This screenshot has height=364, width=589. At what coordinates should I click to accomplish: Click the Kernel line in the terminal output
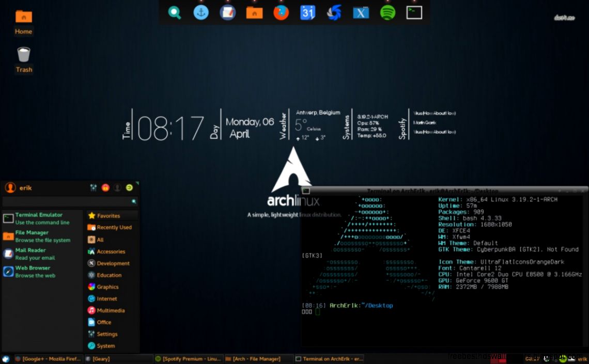[x=498, y=199]
